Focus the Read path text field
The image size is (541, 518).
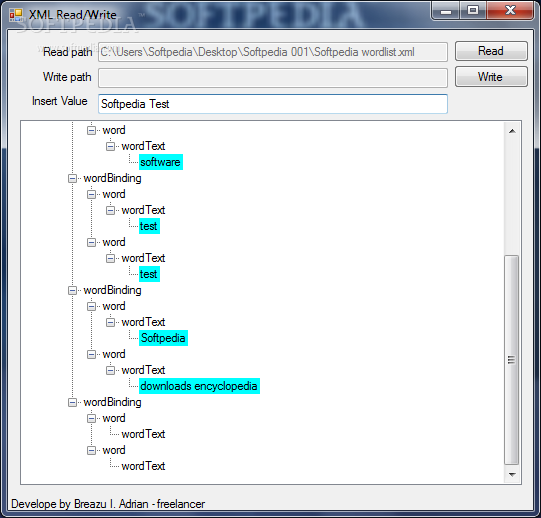[x=273, y=52]
